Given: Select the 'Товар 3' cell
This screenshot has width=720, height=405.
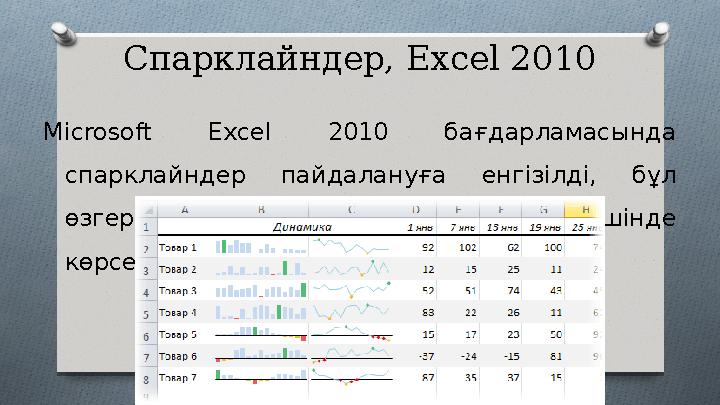Looking at the screenshot, I should tap(178, 291).
